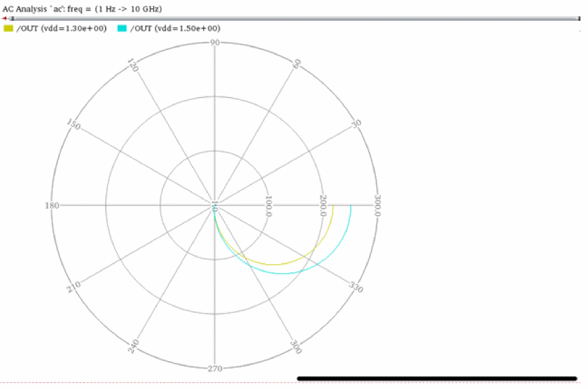Screen dimensions: 588x389
Task: Click the 240 degree angle label
Action: click(x=133, y=346)
